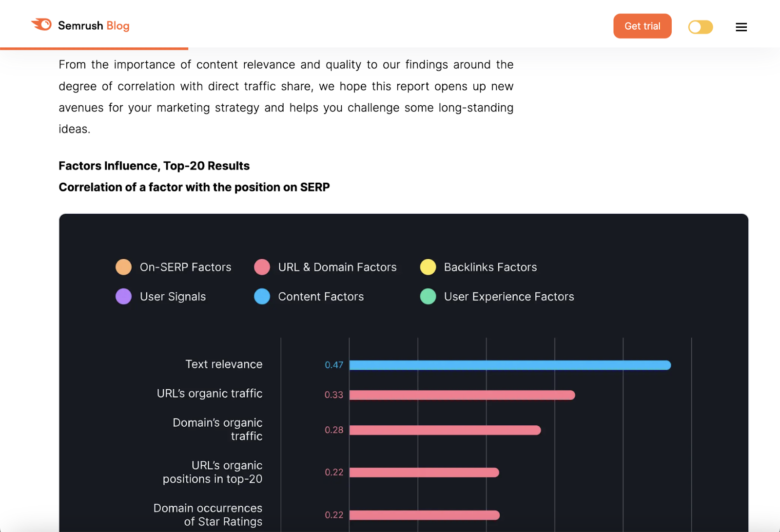Select the On-SERP Factors legend dot
Image resolution: width=780 pixels, height=532 pixels.
123,267
